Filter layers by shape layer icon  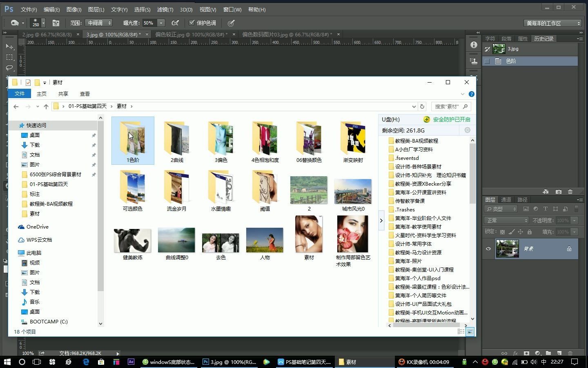pos(555,209)
